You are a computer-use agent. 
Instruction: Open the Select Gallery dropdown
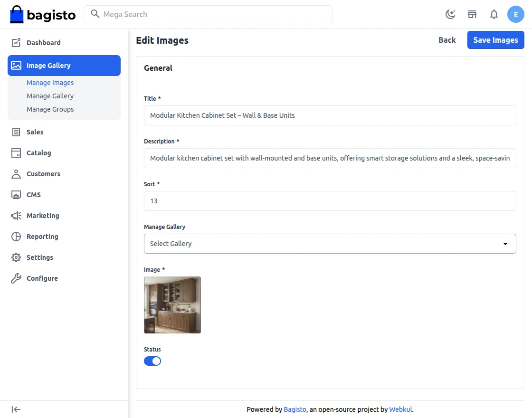(x=330, y=244)
